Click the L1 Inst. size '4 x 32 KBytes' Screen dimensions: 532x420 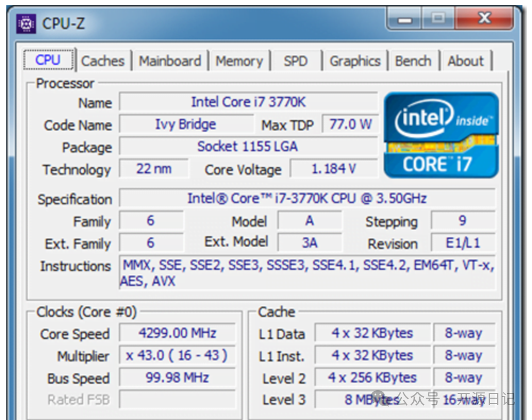click(372, 355)
